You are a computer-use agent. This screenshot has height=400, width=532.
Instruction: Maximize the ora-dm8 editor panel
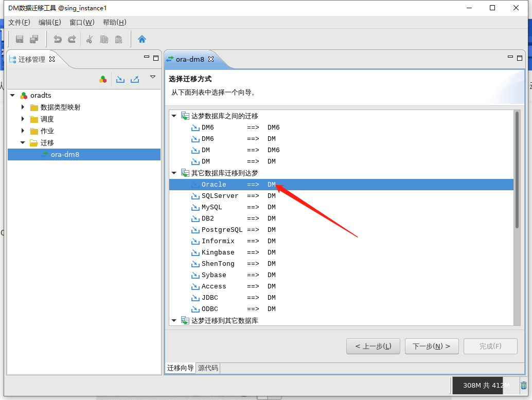[520, 58]
